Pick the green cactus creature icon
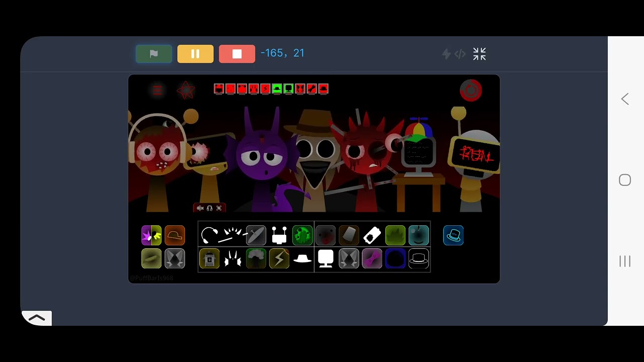 point(302,235)
